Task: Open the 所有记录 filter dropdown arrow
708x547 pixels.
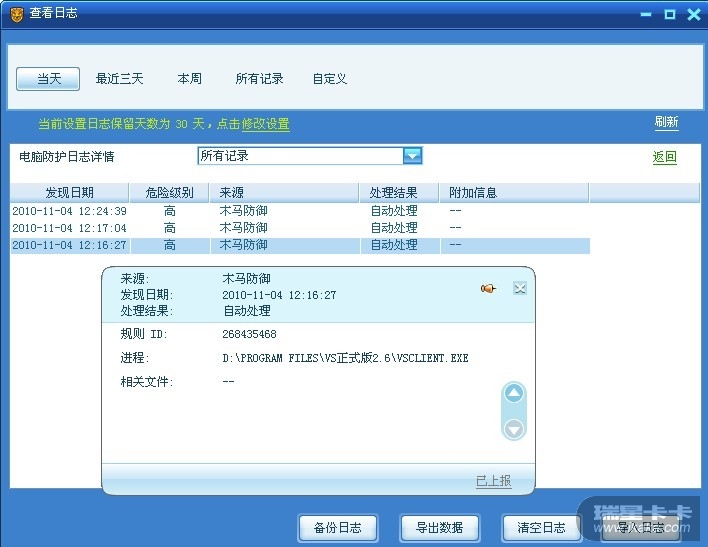Action: [x=412, y=156]
